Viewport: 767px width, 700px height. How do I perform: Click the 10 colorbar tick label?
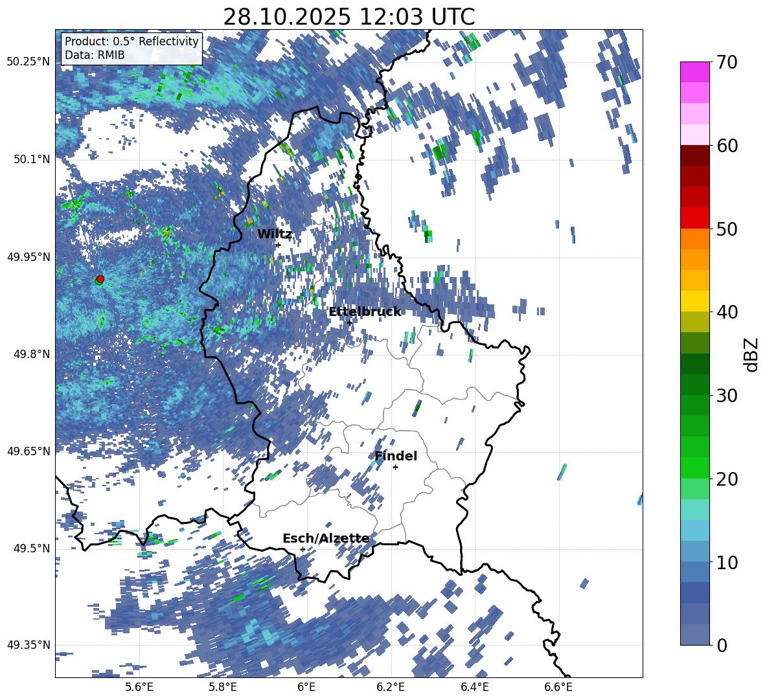pos(727,562)
